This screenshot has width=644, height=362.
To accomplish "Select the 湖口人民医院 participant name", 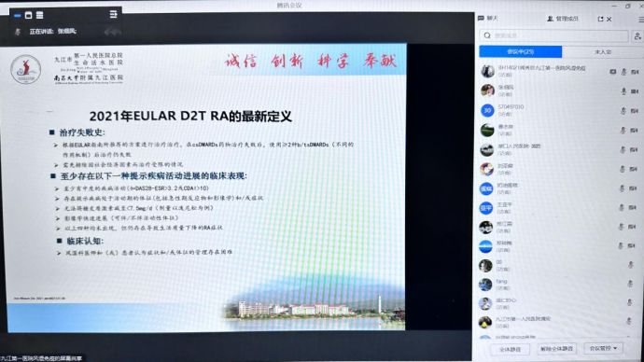I will (519, 146).
